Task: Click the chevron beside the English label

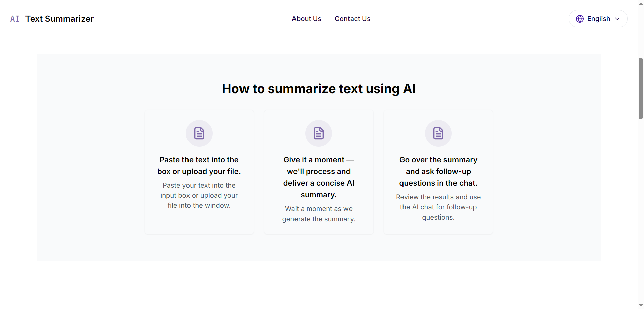Action: pos(618,19)
